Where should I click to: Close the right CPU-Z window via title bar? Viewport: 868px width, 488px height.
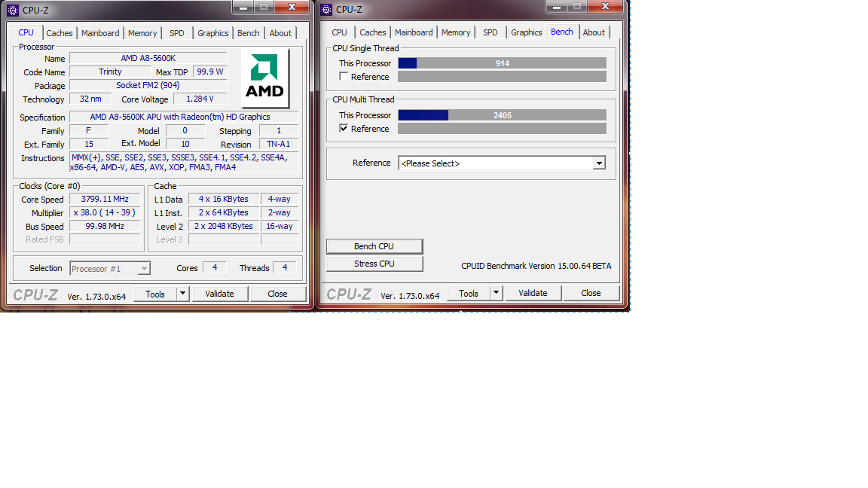605,7
